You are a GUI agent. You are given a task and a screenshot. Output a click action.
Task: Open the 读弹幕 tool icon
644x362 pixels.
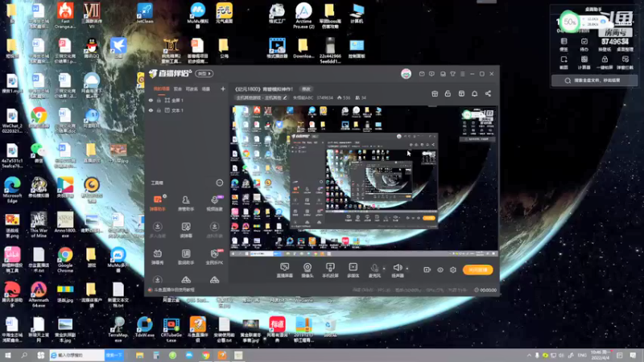(x=186, y=230)
